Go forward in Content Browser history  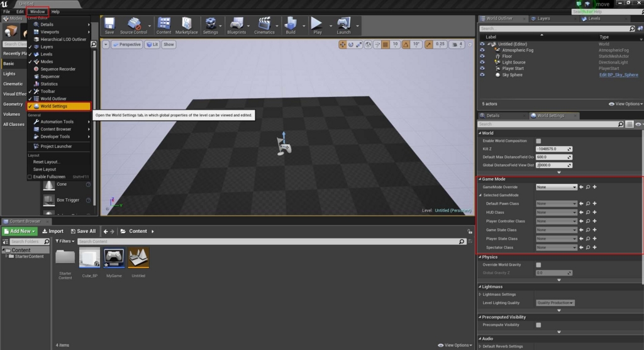click(112, 232)
